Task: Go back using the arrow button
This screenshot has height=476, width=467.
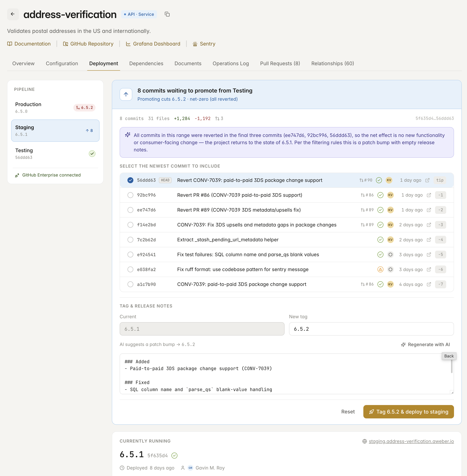Action: 13,14
